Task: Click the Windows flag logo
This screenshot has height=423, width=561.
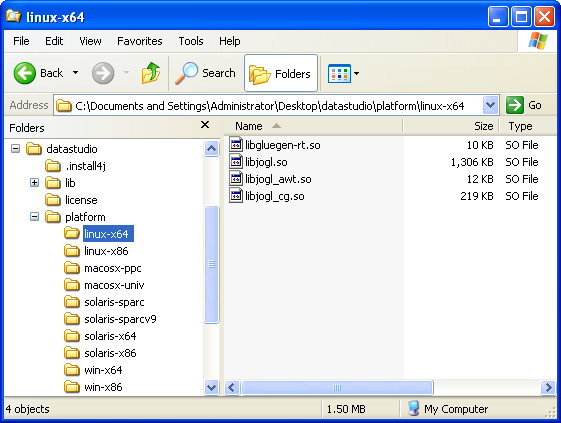Action: 538,40
